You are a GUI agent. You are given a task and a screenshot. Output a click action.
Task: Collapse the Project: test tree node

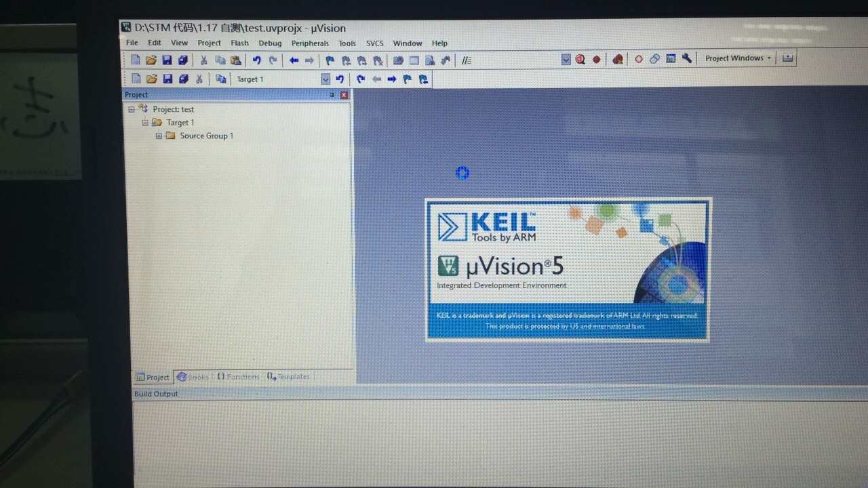coord(132,109)
